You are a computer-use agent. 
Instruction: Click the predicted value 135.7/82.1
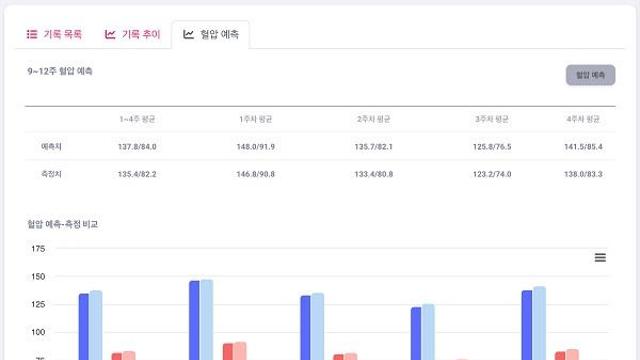point(373,147)
